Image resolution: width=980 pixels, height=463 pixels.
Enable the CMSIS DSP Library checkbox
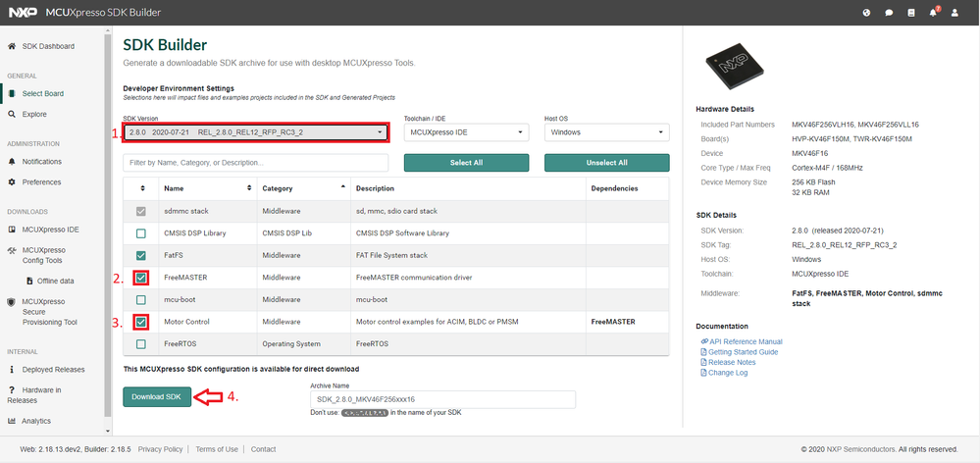point(141,233)
